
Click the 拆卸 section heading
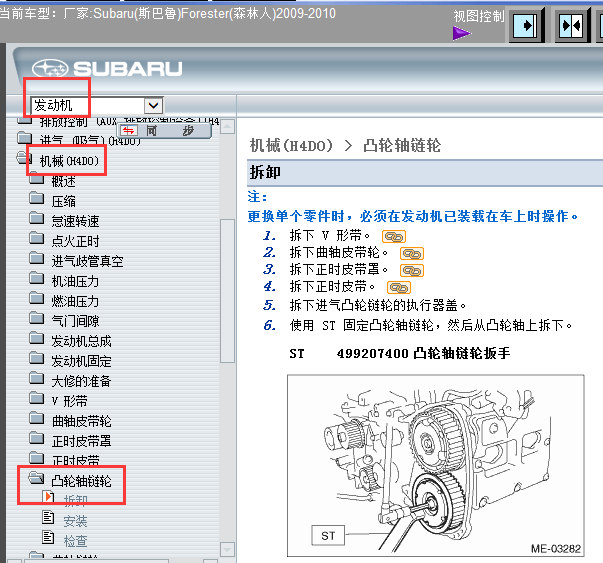(265, 172)
